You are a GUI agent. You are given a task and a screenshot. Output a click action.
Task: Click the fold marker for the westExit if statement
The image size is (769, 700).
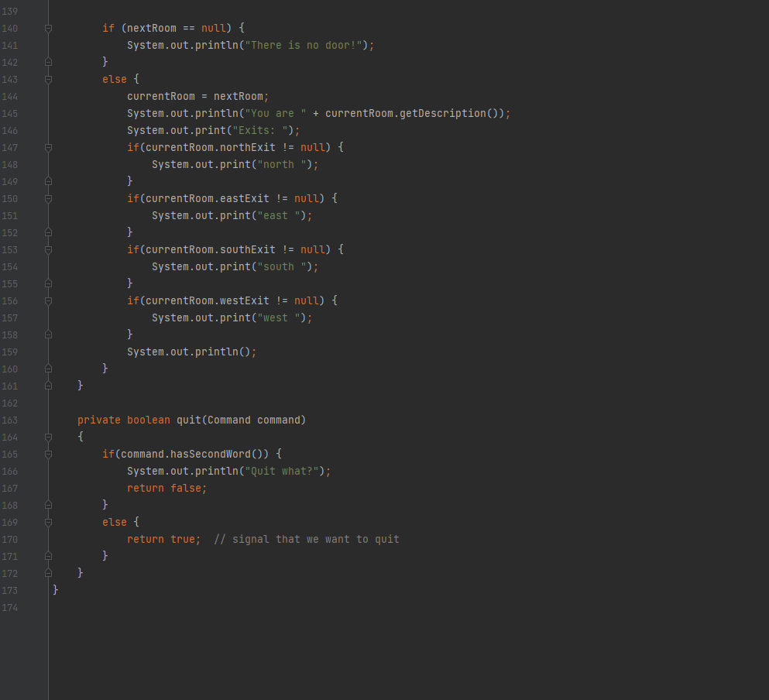point(48,300)
